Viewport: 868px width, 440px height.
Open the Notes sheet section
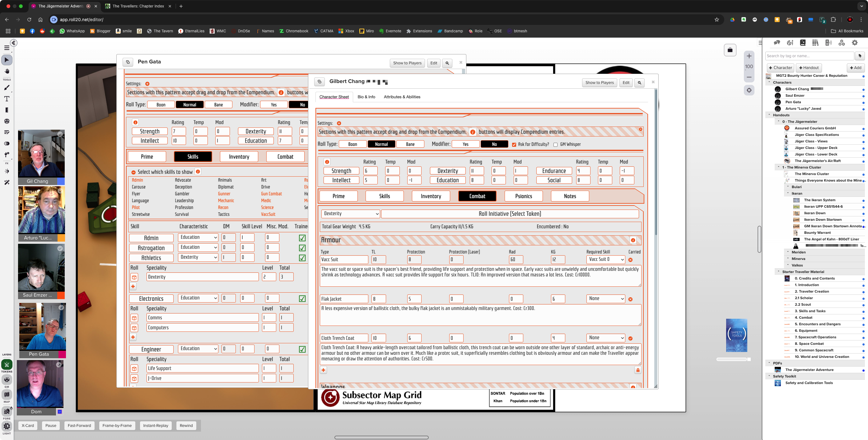(x=570, y=196)
